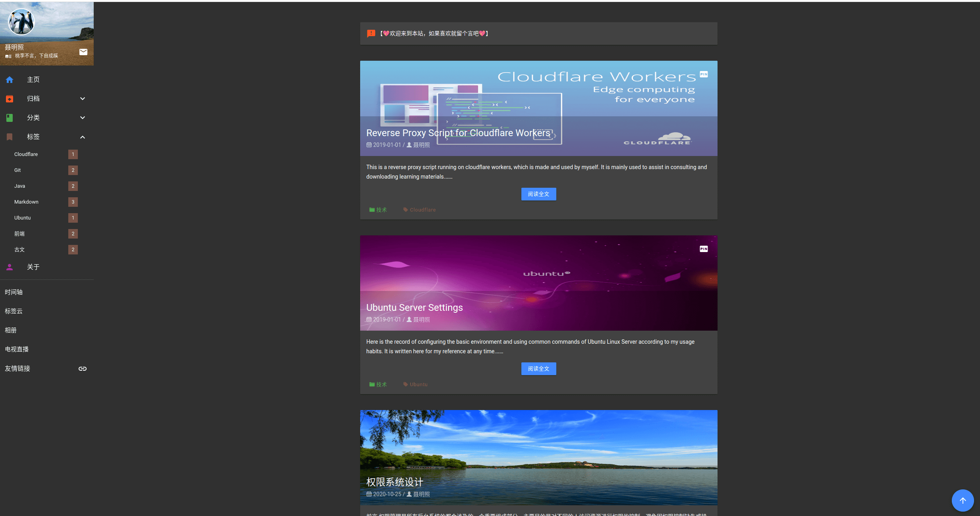Screen dimensions: 980x516
Task: Click the blue home icon beside 主页
Action: coord(10,80)
